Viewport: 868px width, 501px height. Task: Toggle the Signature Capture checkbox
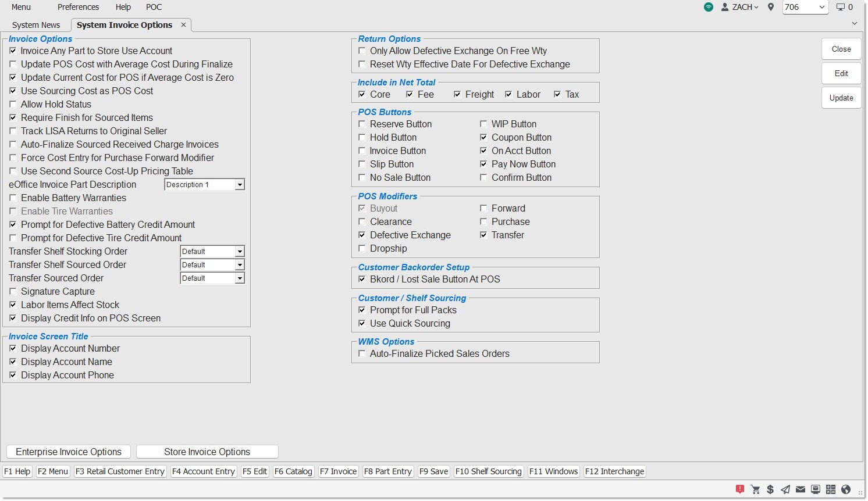pos(13,292)
